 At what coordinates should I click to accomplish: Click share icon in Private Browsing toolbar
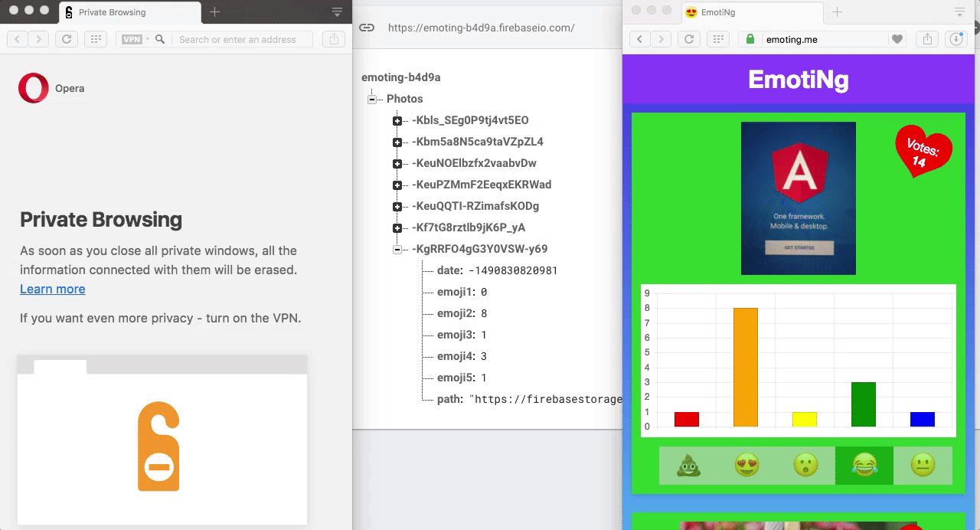tap(333, 39)
